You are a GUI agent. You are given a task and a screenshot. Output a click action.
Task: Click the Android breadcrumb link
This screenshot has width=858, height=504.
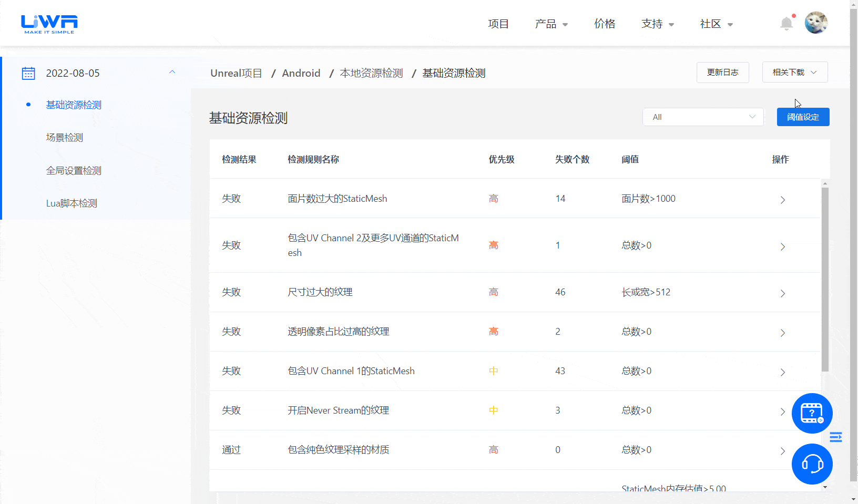click(x=301, y=73)
